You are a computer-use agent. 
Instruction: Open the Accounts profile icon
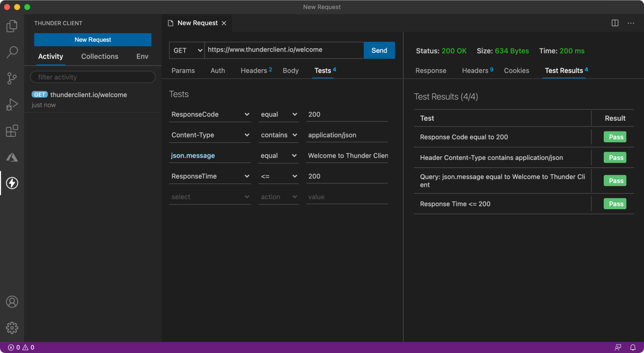click(12, 301)
